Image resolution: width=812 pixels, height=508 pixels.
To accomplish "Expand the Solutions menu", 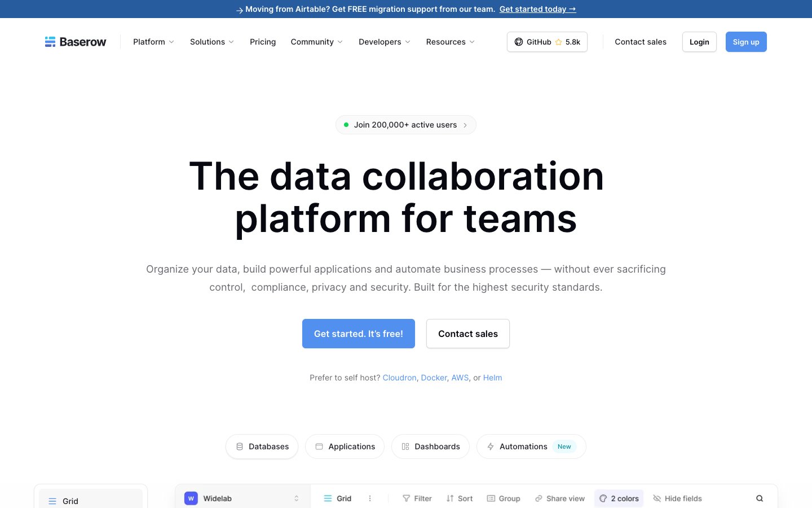I will pyautogui.click(x=212, y=42).
